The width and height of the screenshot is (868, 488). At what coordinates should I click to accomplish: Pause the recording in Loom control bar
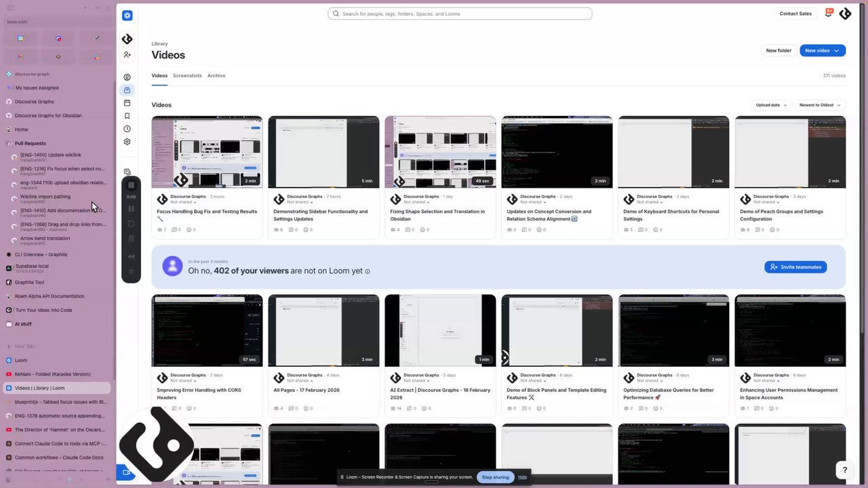pyautogui.click(x=131, y=209)
